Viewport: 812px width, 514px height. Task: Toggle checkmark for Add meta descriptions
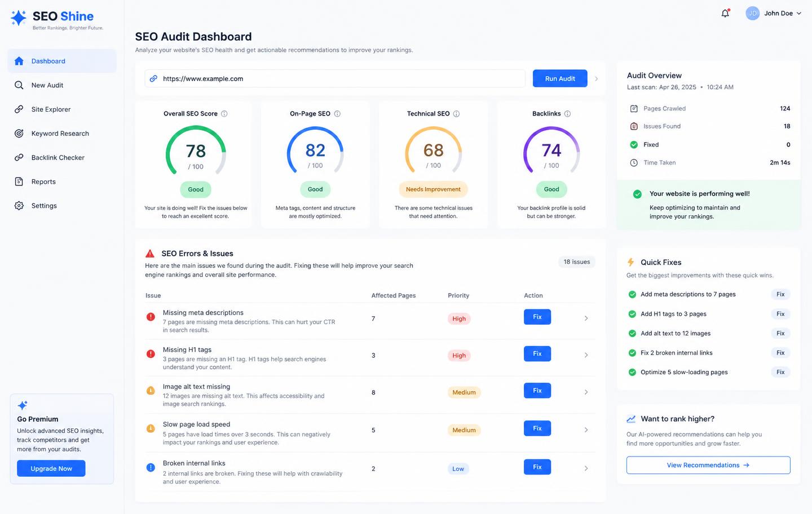click(632, 294)
